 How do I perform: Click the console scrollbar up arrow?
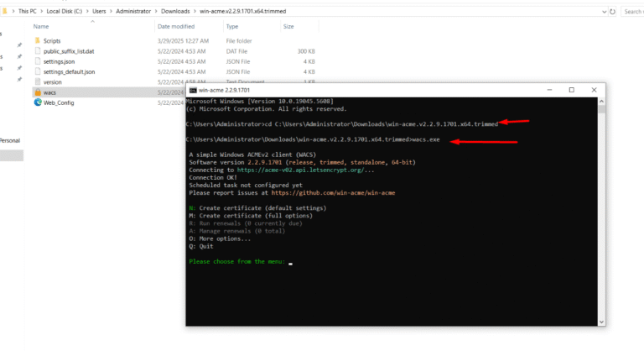coord(601,102)
